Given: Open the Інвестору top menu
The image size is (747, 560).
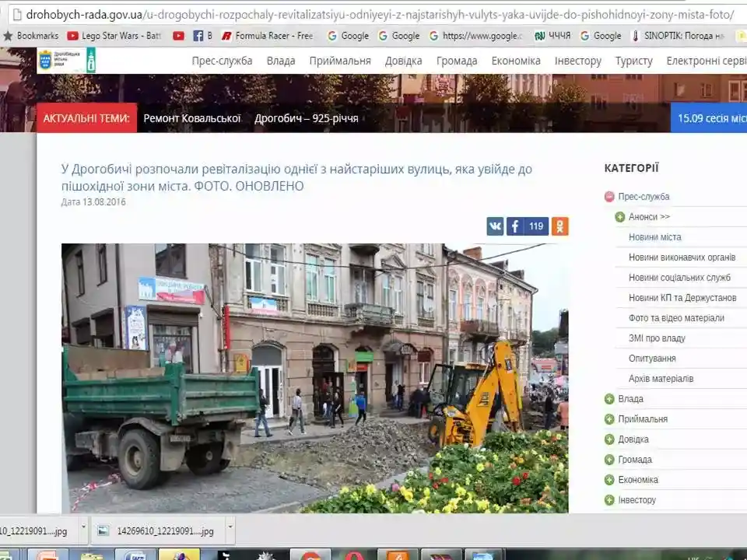Looking at the screenshot, I should tap(578, 61).
